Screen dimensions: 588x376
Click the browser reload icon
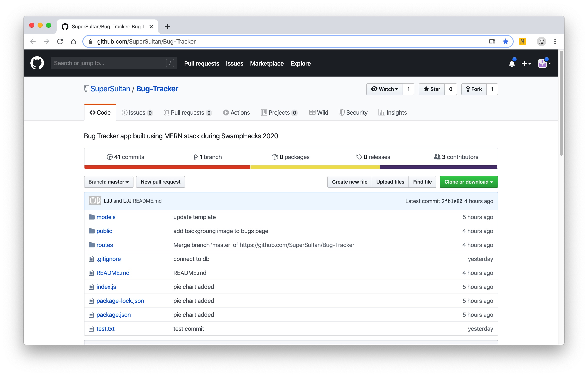[60, 42]
